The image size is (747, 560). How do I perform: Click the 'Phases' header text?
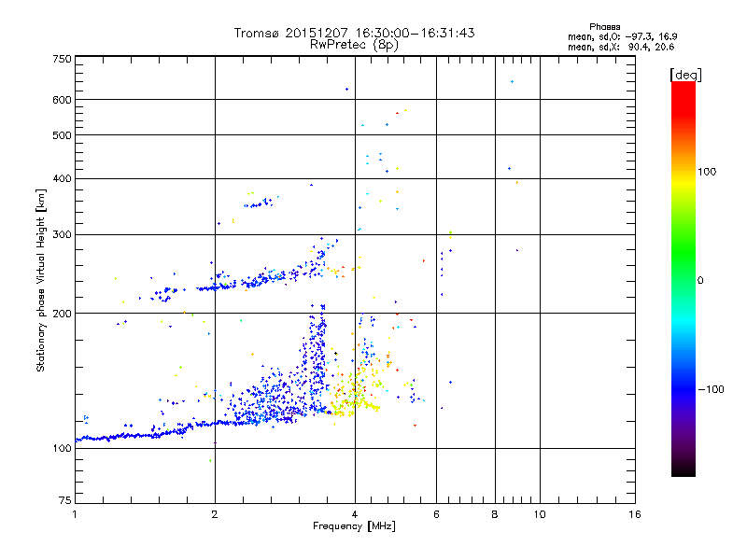click(x=604, y=27)
